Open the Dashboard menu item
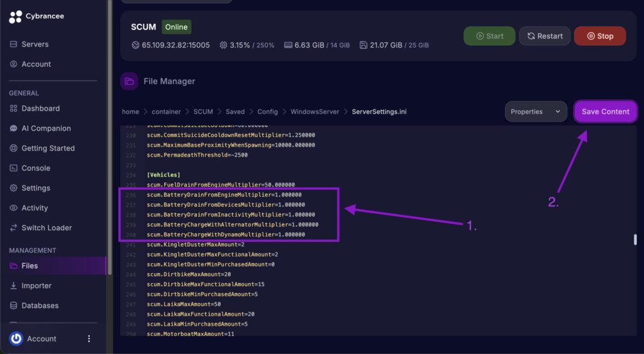Image resolution: width=644 pixels, height=354 pixels. (41, 108)
